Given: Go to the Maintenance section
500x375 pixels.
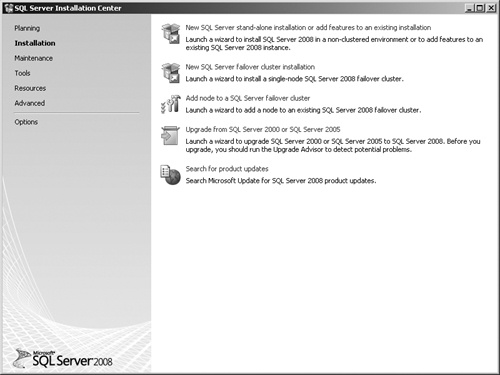Looking at the screenshot, I should pos(33,58).
